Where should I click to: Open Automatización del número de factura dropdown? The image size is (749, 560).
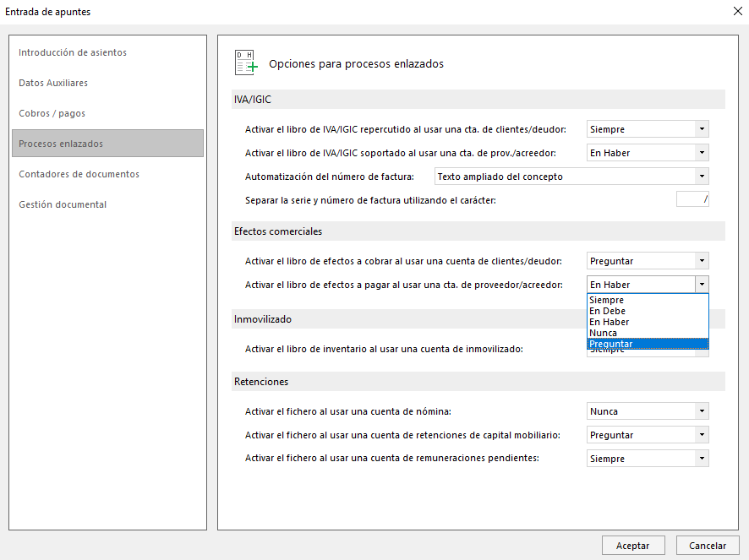[571, 177]
